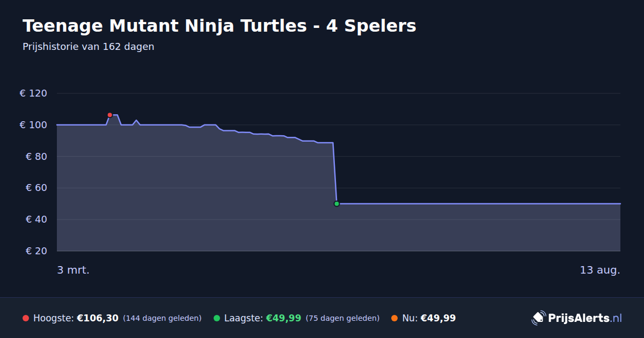Click the red dot beside Hoogste

[26, 318]
